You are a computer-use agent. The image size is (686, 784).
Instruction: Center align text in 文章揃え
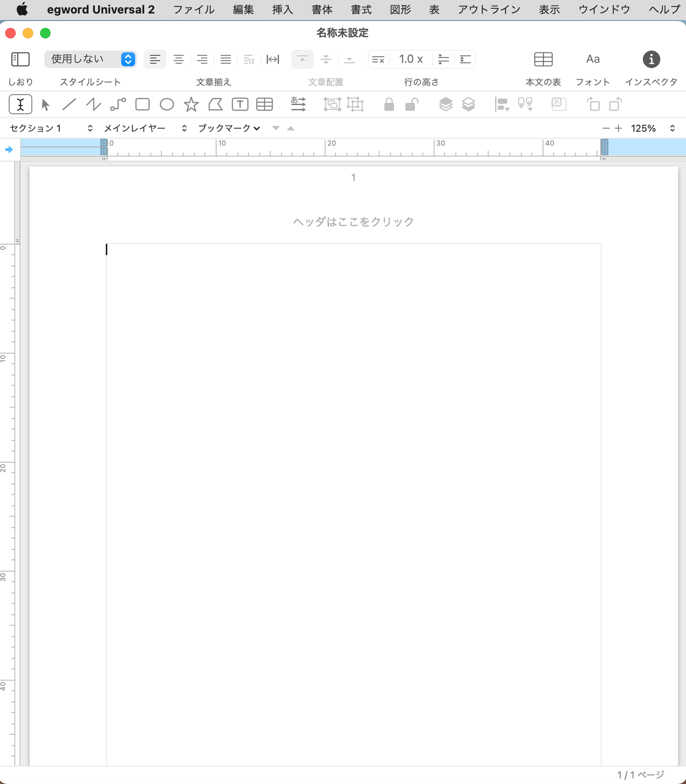(x=178, y=59)
